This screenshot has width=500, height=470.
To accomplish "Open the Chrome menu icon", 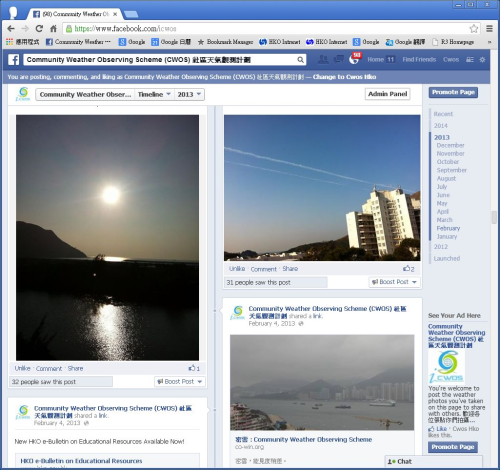I will click(x=489, y=29).
